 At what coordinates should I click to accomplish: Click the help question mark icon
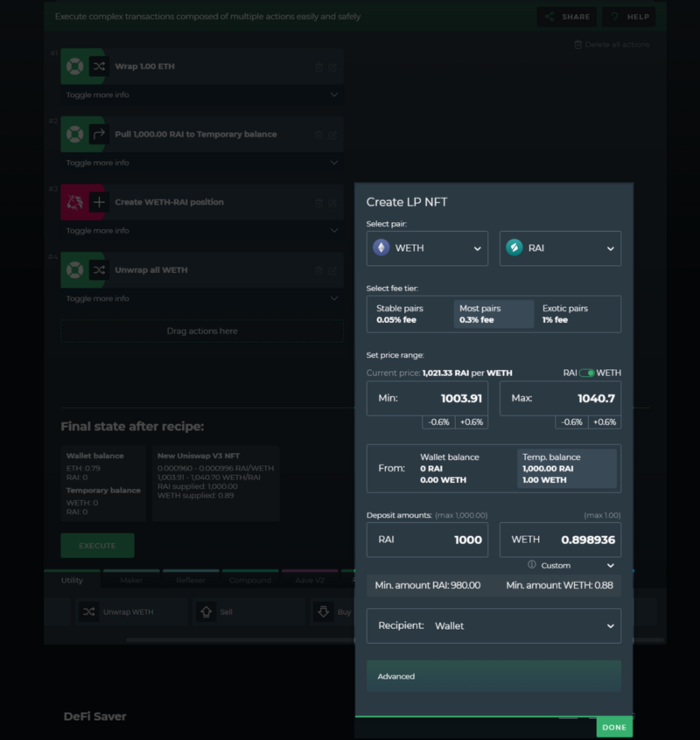tap(614, 17)
